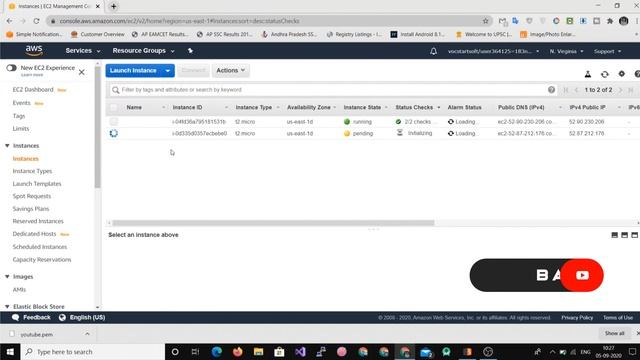Open the Actions dropdown
Image resolution: width=640 pixels, height=360 pixels.
tap(231, 71)
